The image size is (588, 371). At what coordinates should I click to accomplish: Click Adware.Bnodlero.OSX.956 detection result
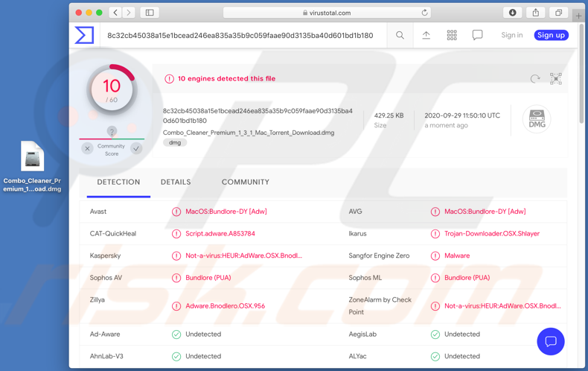pyautogui.click(x=225, y=306)
